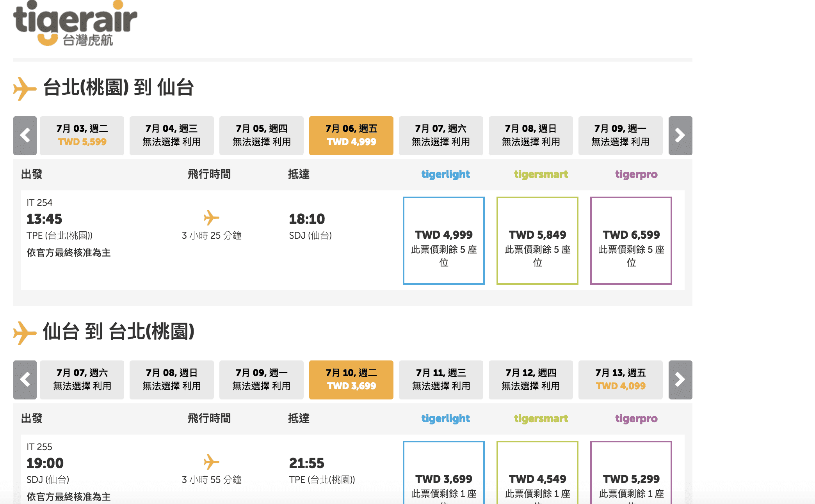The width and height of the screenshot is (815, 504).
Task: Select outbound date 7月 07 週六
Action: point(441,136)
